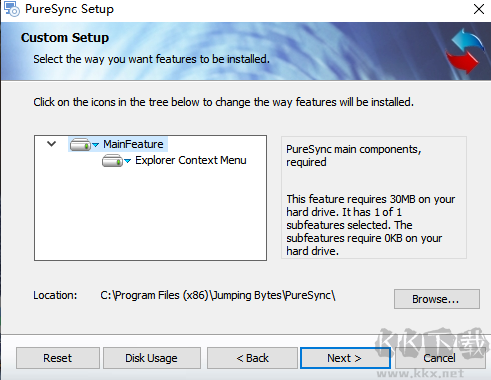Proceed with the Next > button
The width and height of the screenshot is (491, 380).
point(345,358)
